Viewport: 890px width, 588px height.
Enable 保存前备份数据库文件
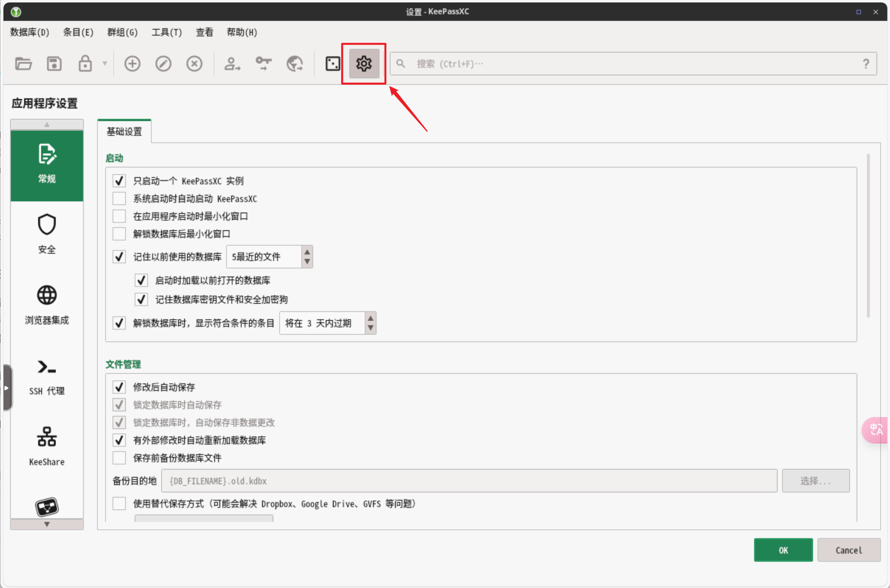pos(119,458)
